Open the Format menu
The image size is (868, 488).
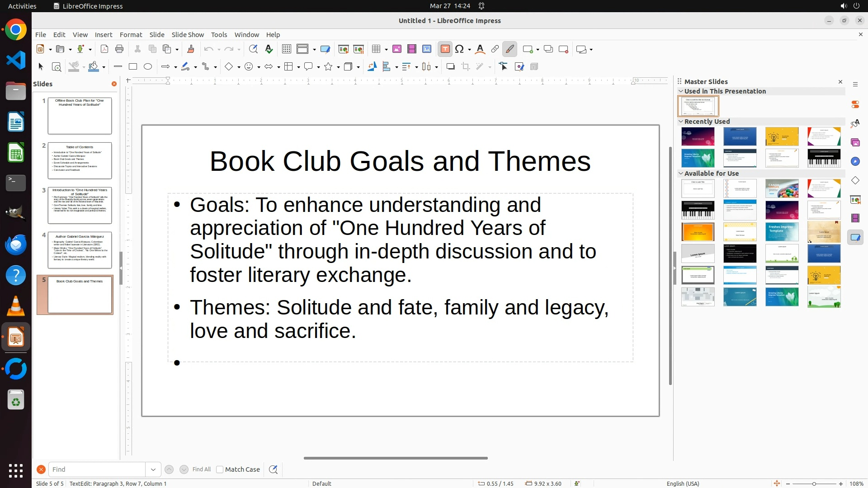(x=131, y=35)
